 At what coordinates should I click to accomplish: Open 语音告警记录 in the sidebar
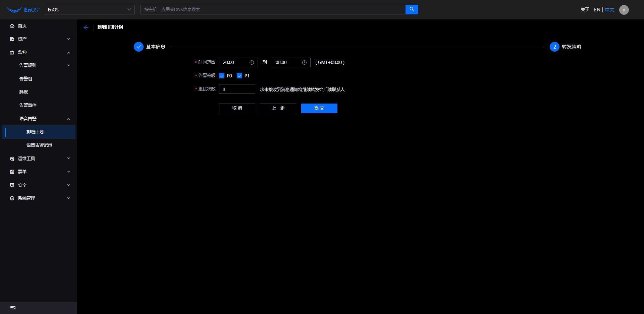point(39,145)
